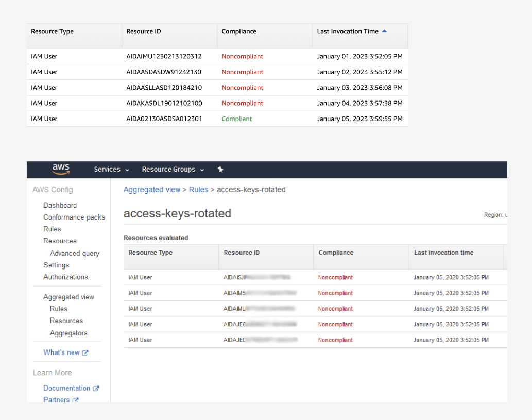
Task: Click Noncompliant for AIDAIMU1230213120312 row
Action: [242, 56]
